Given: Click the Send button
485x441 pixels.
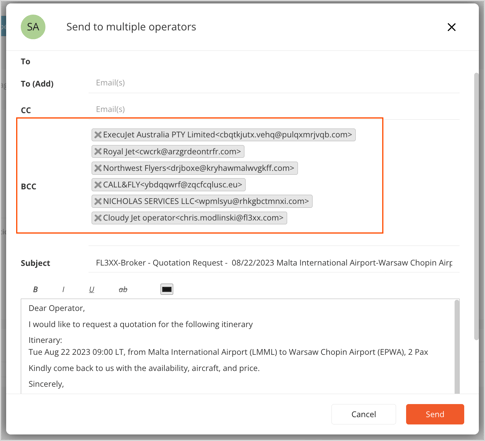Looking at the screenshot, I should [x=435, y=414].
